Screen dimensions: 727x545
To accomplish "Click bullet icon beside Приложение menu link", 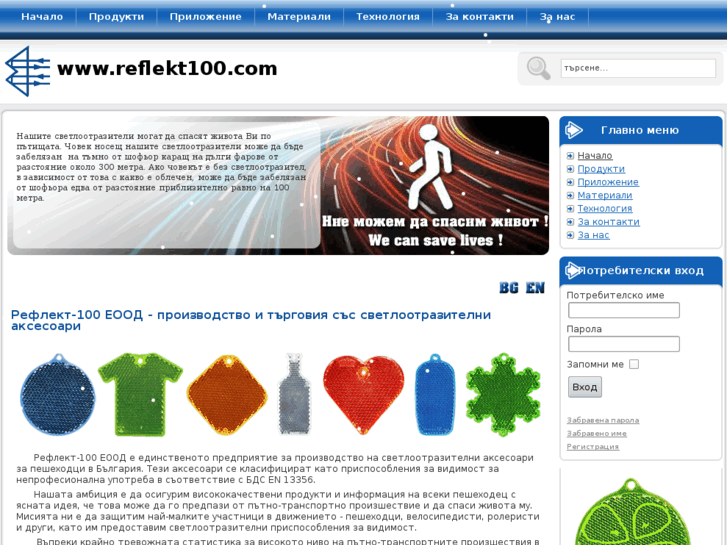I will point(570,182).
